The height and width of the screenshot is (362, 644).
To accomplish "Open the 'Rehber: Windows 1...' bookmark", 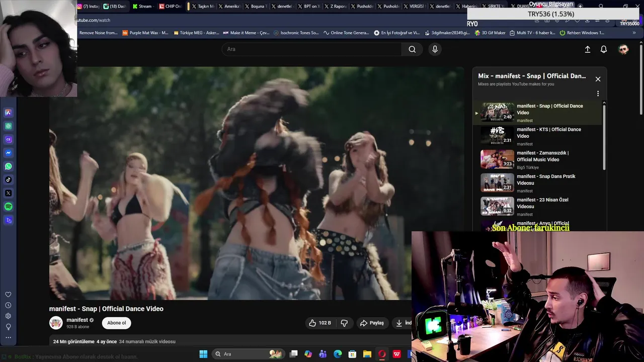I will [x=582, y=33].
